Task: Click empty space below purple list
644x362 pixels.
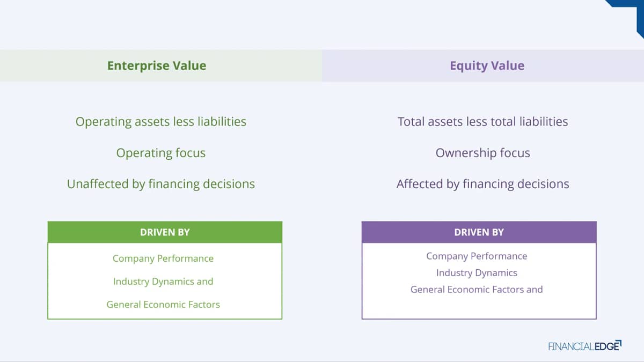Action: [x=479, y=307]
